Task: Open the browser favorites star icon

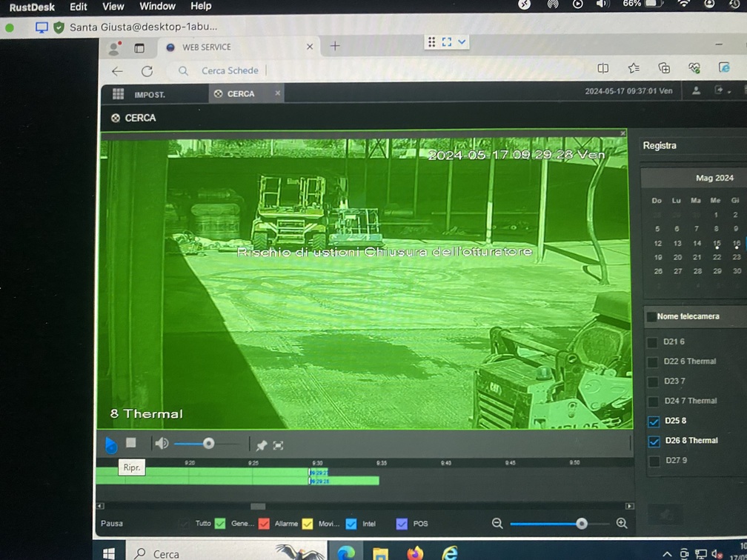Action: click(x=633, y=69)
